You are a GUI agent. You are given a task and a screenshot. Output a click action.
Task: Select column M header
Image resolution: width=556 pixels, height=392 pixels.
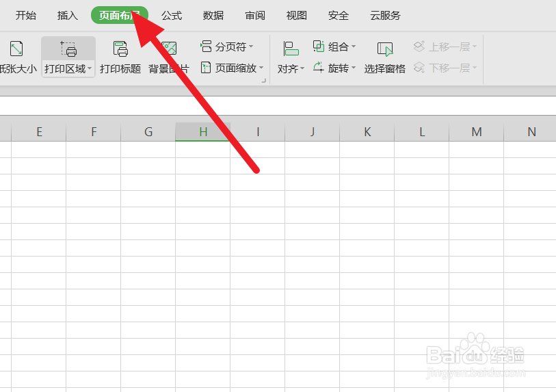click(477, 132)
